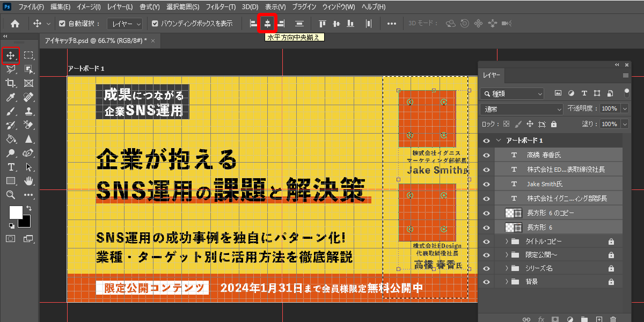Viewport: 644px width, 322px height.
Task: Open the ウィンドウ(W) menu
Action: tap(339, 7)
